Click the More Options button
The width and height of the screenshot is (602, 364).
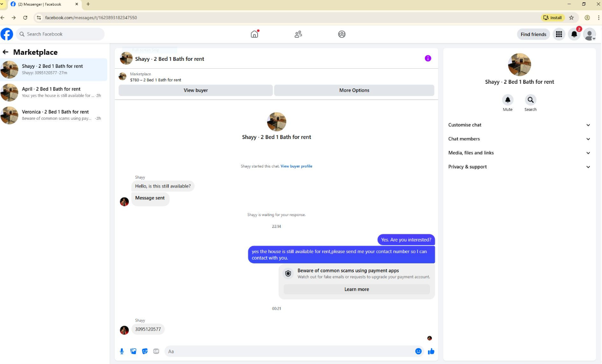click(354, 90)
